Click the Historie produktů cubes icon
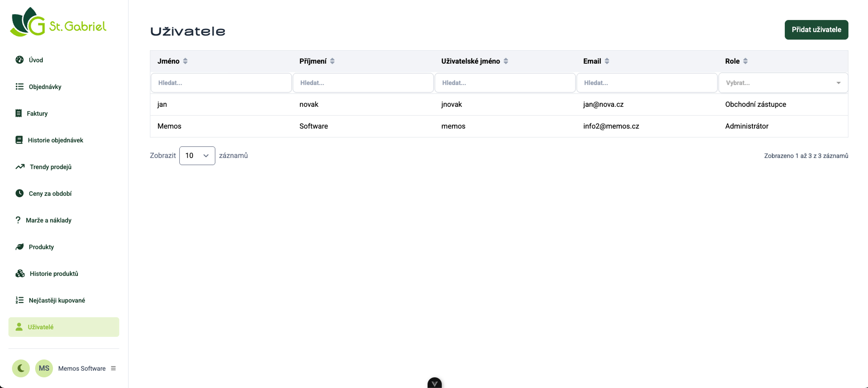This screenshot has width=868, height=388. 20,274
